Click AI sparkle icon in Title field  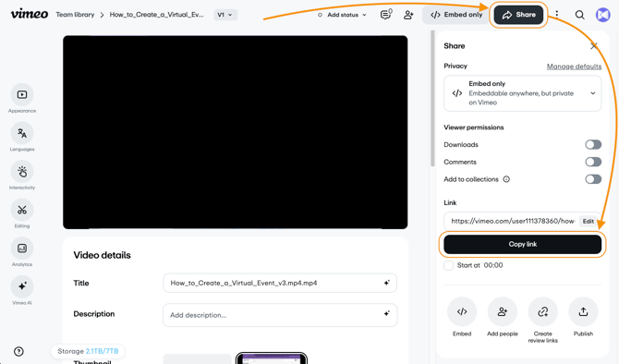[x=386, y=283]
